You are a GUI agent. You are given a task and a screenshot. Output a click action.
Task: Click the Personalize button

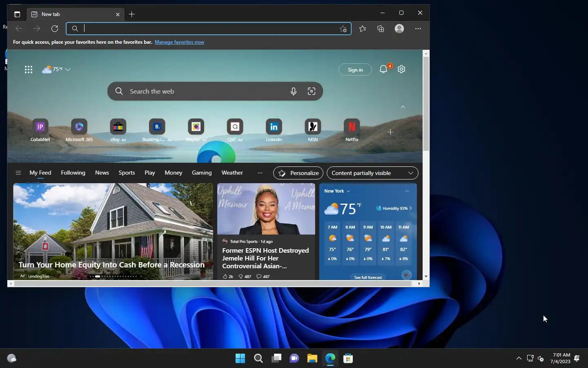pyautogui.click(x=298, y=173)
